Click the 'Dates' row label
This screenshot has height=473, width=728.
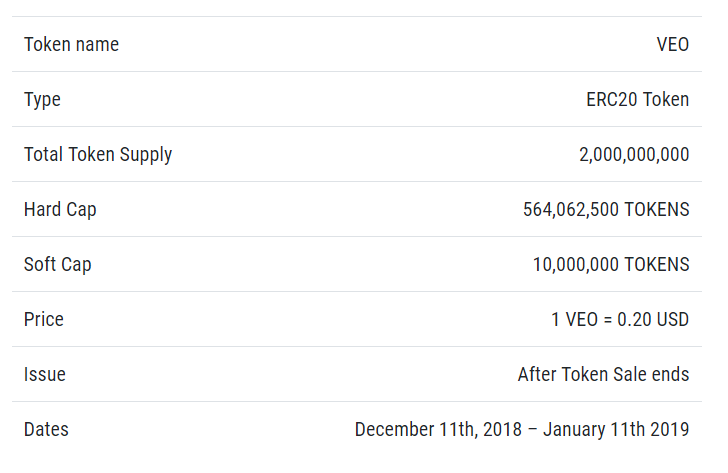pos(46,430)
